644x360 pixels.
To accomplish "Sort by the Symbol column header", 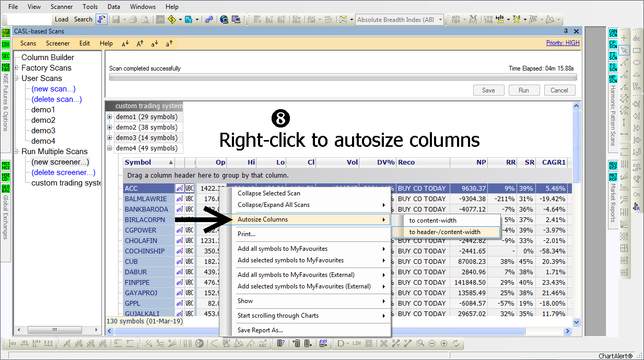I will pos(149,162).
